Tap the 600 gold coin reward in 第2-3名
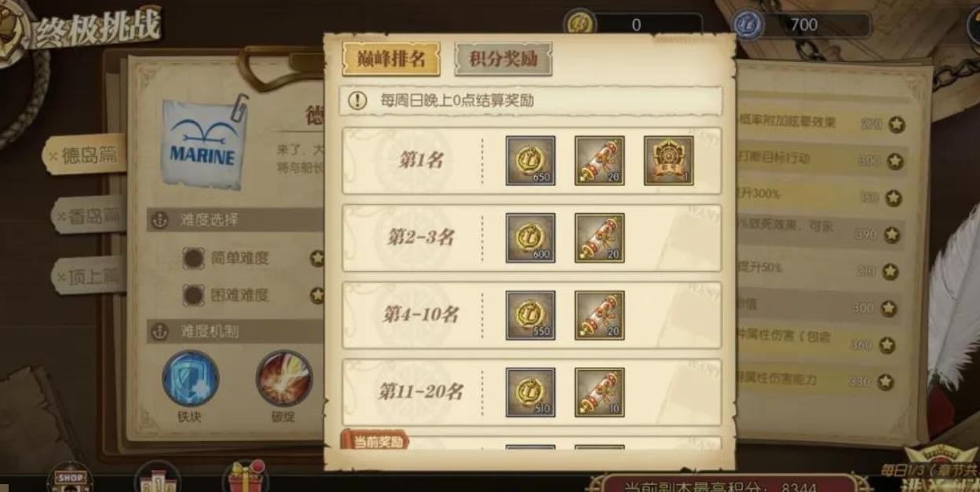 pyautogui.click(x=530, y=237)
